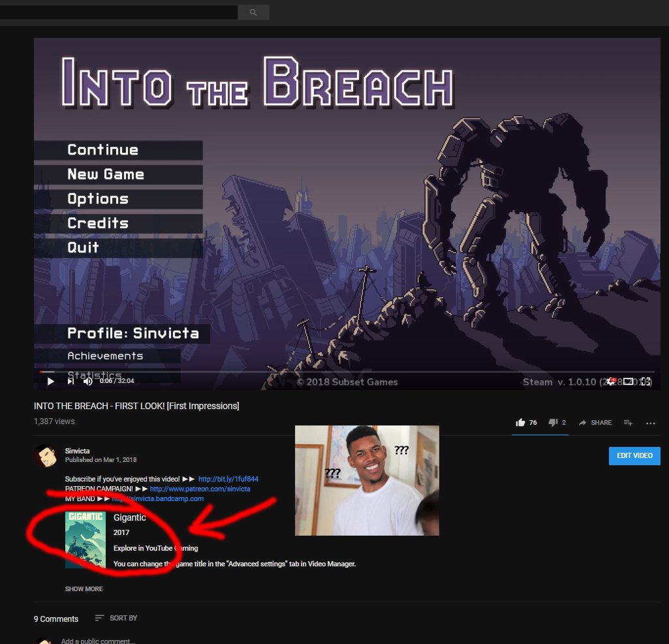Click the SHARE button
The width and height of the screenshot is (669, 644).
[595, 423]
